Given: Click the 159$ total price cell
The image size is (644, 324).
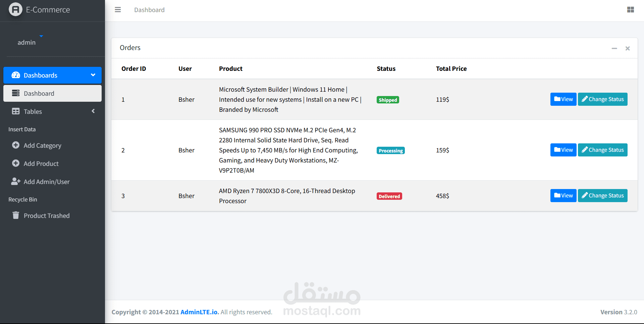Looking at the screenshot, I should click(442, 150).
